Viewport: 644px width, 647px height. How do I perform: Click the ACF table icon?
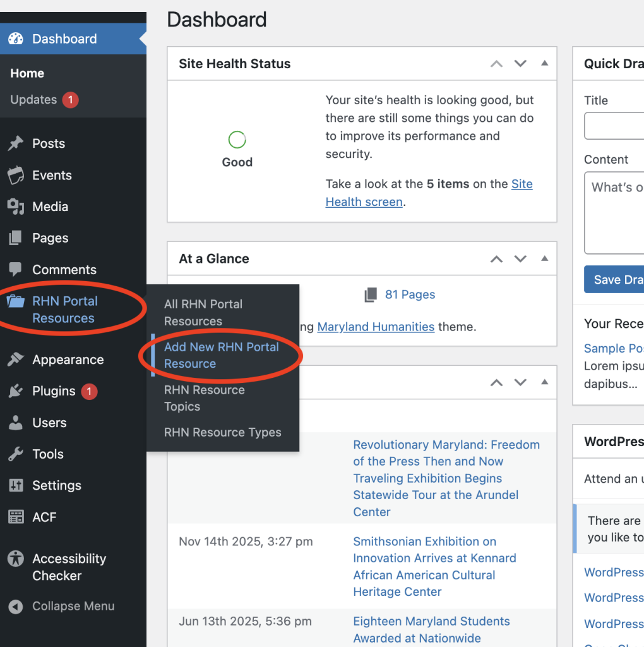click(x=16, y=517)
